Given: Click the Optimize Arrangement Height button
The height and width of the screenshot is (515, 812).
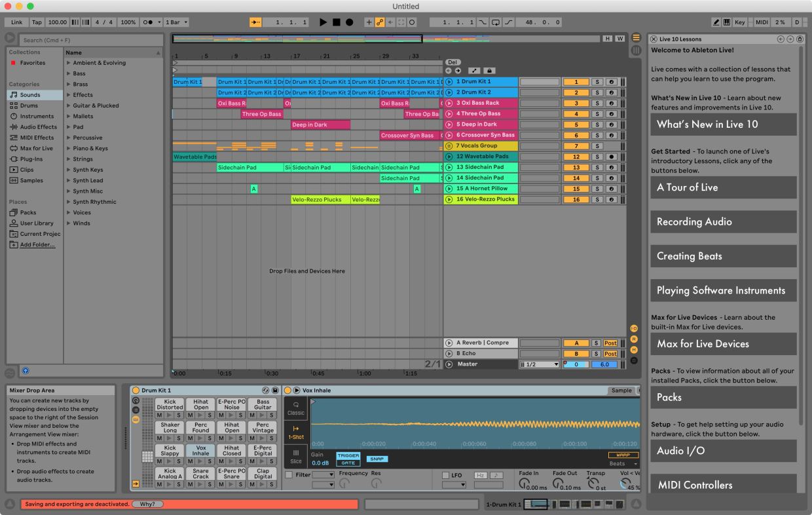Looking at the screenshot, I should point(608,39).
